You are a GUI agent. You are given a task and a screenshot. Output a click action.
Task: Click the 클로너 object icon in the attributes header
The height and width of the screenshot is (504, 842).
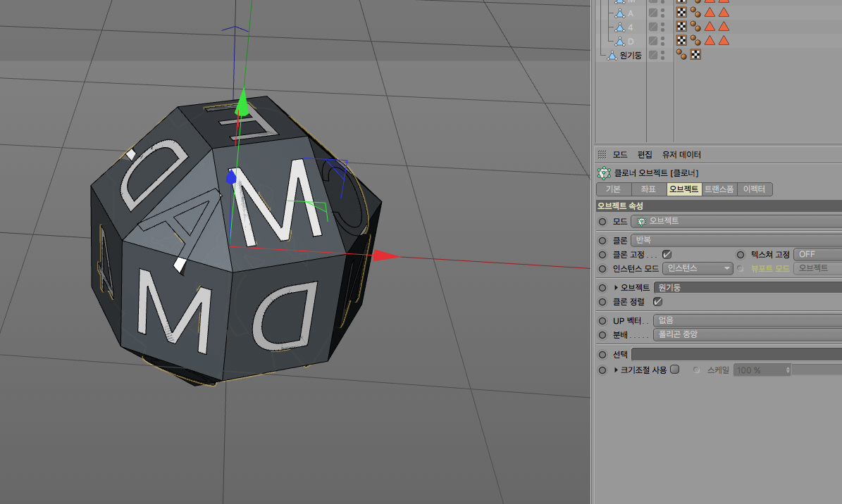click(603, 173)
